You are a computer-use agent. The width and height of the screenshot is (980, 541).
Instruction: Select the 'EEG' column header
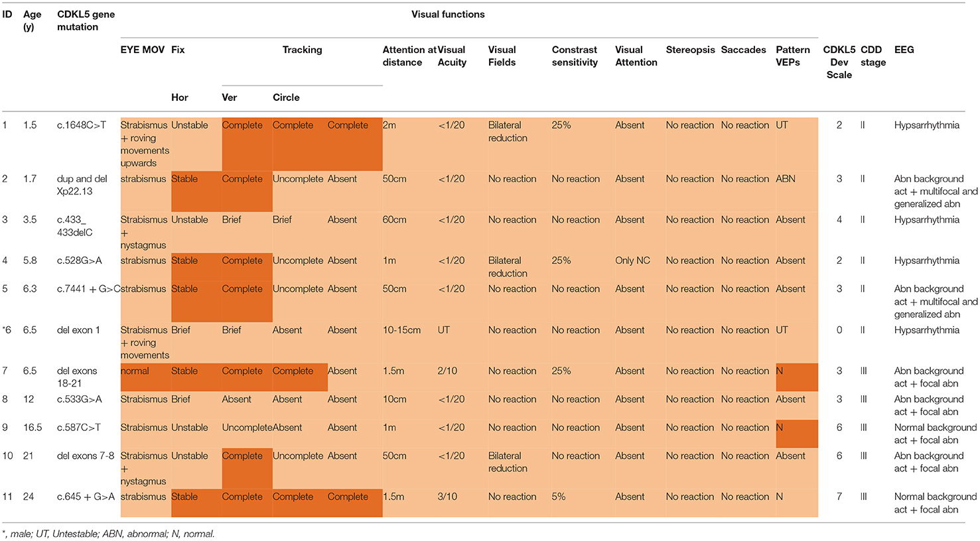point(904,50)
